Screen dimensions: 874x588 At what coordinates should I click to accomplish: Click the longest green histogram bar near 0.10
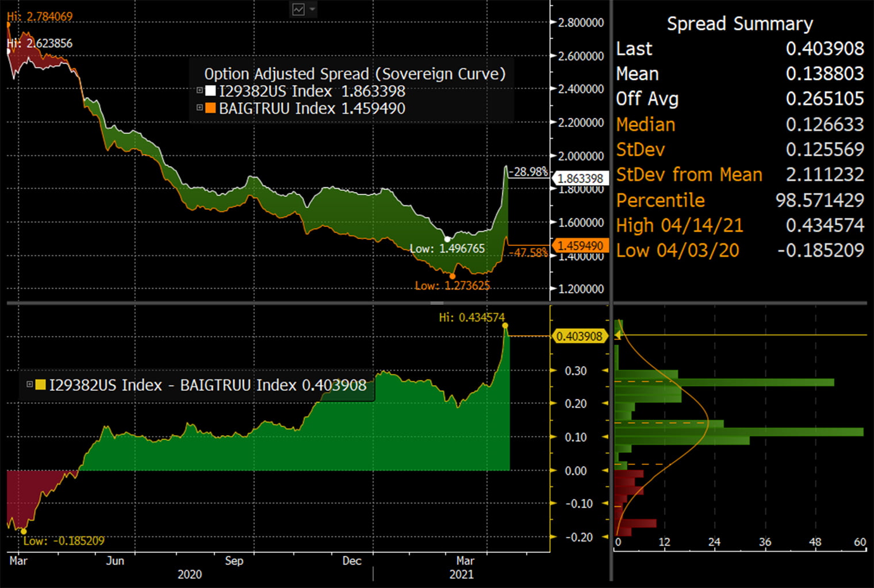tap(739, 432)
